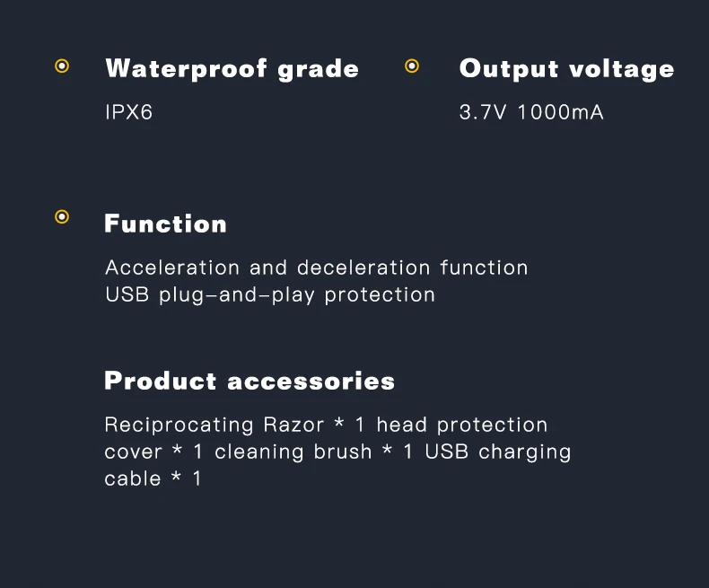The height and width of the screenshot is (588, 709).
Task: Click the Function heading
Action: click(x=165, y=224)
